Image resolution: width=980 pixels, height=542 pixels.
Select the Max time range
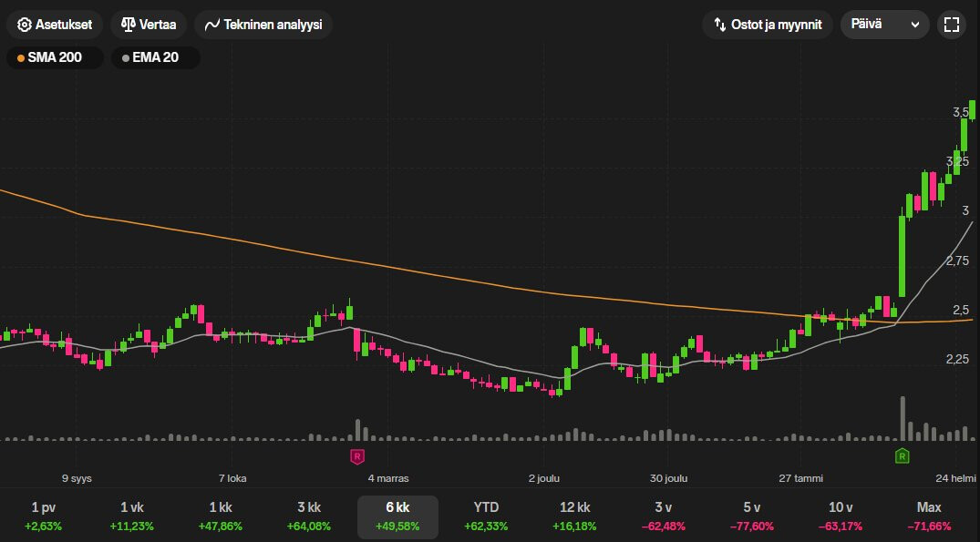pyautogui.click(x=928, y=516)
